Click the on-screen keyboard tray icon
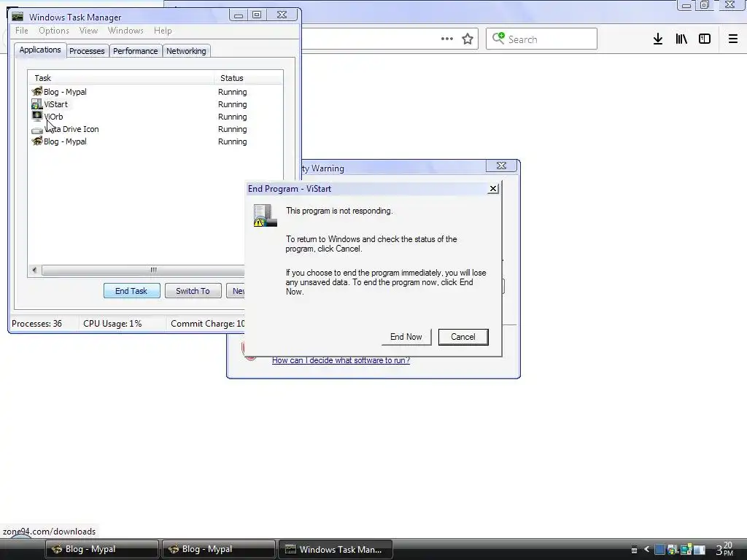 click(634, 550)
